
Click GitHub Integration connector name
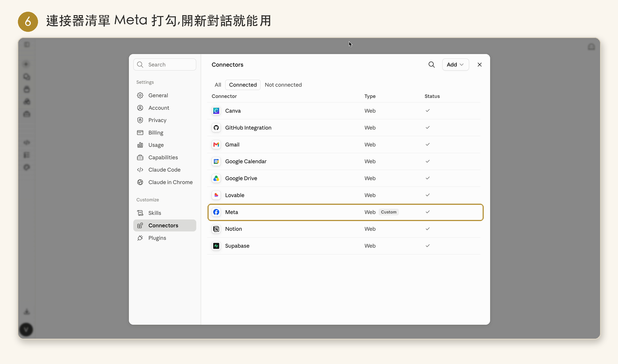click(x=248, y=128)
